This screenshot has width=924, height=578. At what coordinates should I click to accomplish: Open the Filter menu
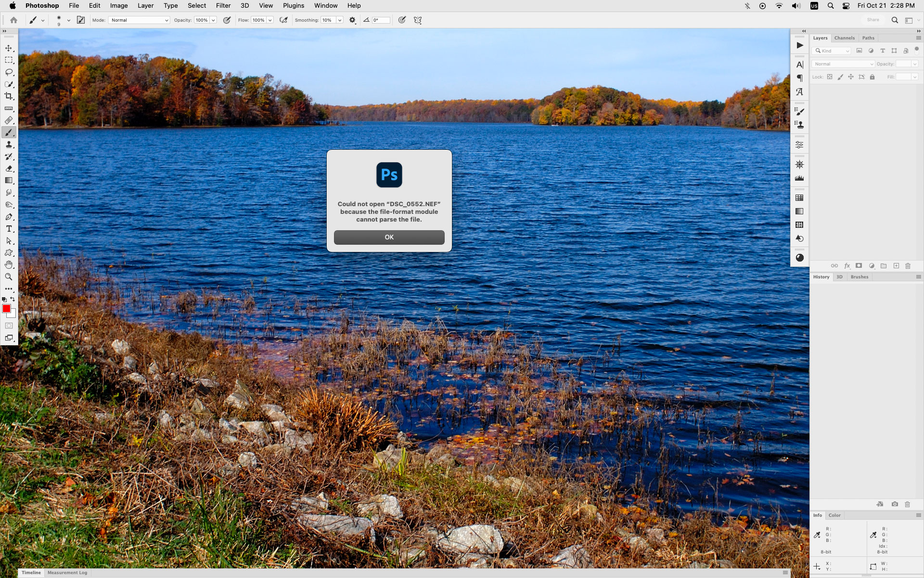pos(223,6)
